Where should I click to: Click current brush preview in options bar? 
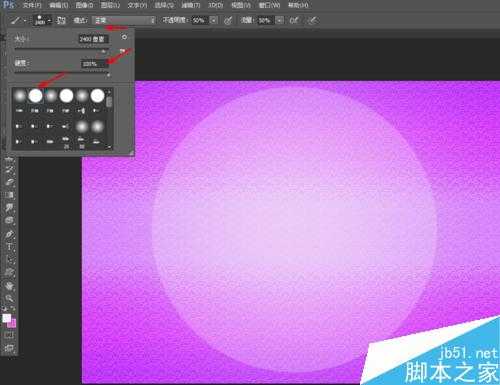(40, 20)
